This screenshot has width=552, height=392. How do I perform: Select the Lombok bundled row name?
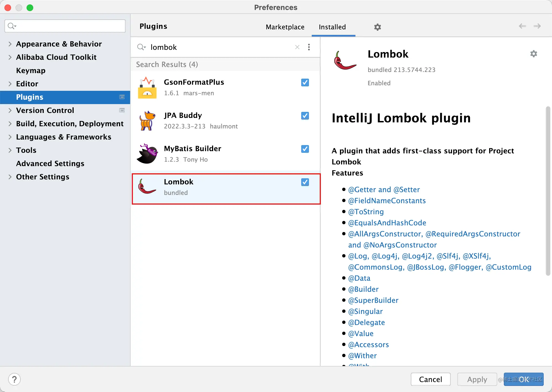pos(178,182)
